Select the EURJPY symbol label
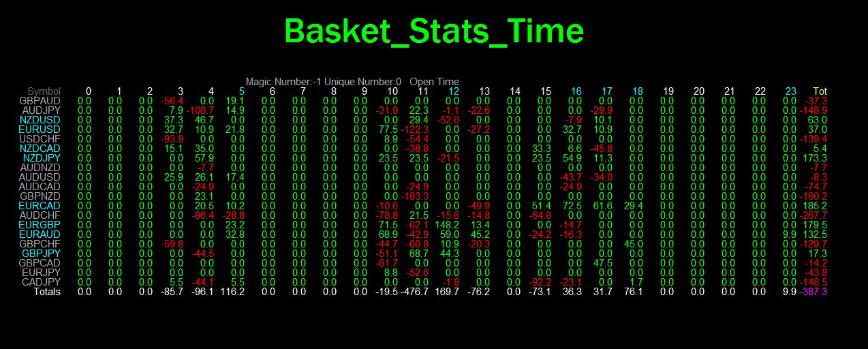The width and height of the screenshot is (868, 349). pyautogui.click(x=42, y=273)
